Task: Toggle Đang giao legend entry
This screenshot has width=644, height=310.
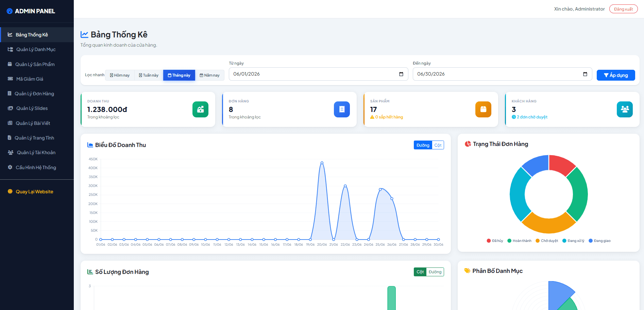Action: (x=599, y=241)
